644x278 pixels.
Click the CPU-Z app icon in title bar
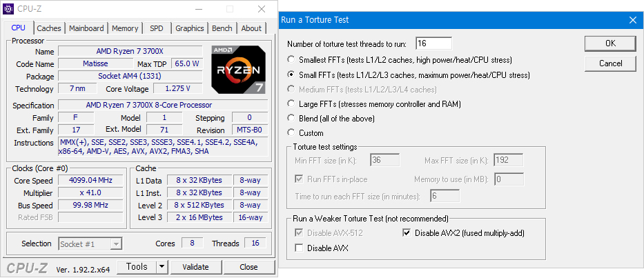tap(8, 9)
